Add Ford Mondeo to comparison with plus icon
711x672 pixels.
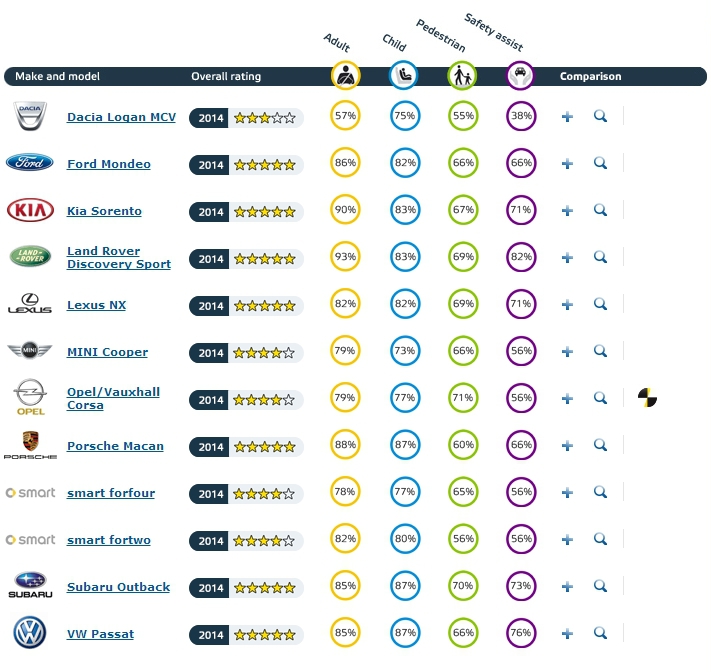pyautogui.click(x=567, y=164)
